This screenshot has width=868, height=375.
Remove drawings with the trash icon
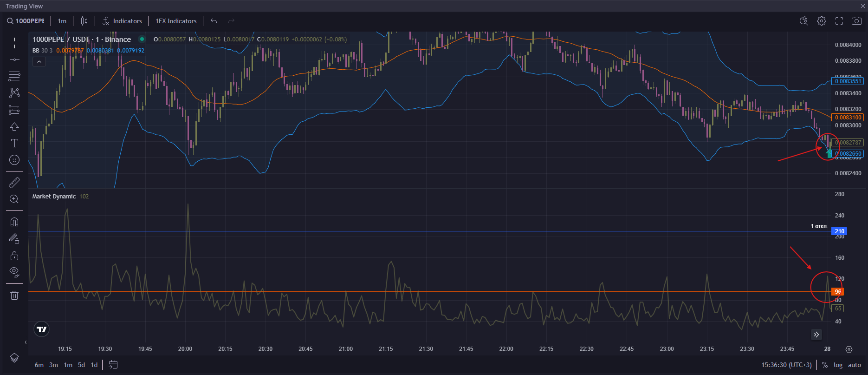14,295
